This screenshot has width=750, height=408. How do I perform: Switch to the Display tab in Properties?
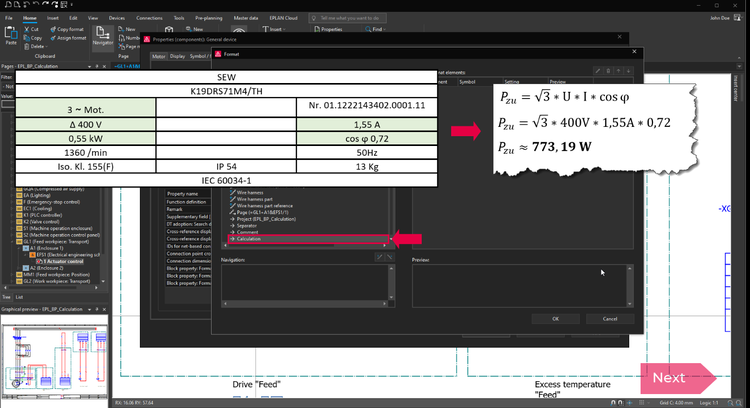(176, 56)
